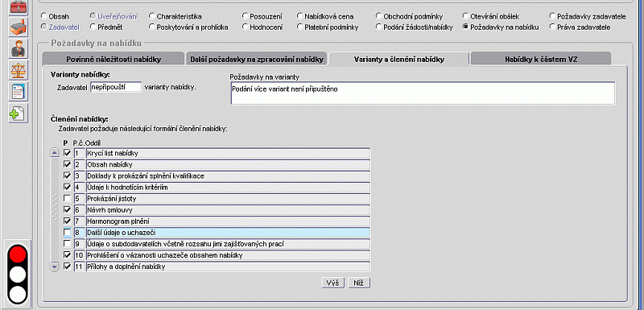Screen dimensions: 644x310
Task: Select the Platební podmínky radio button
Action: tap(299, 27)
